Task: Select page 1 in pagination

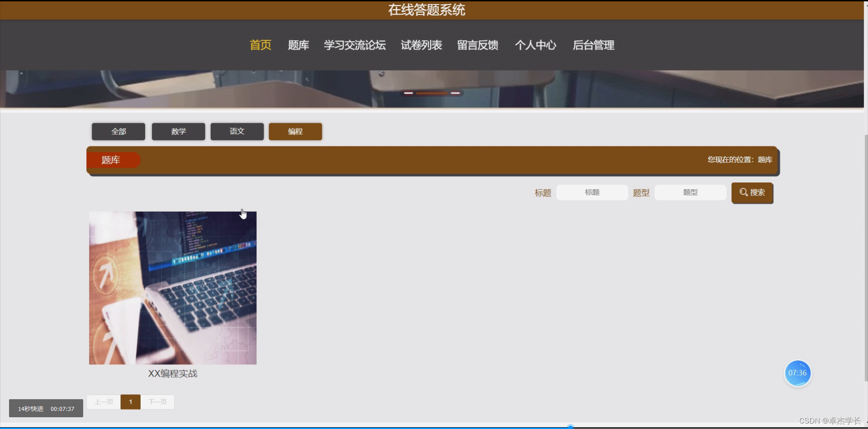Action: click(130, 401)
